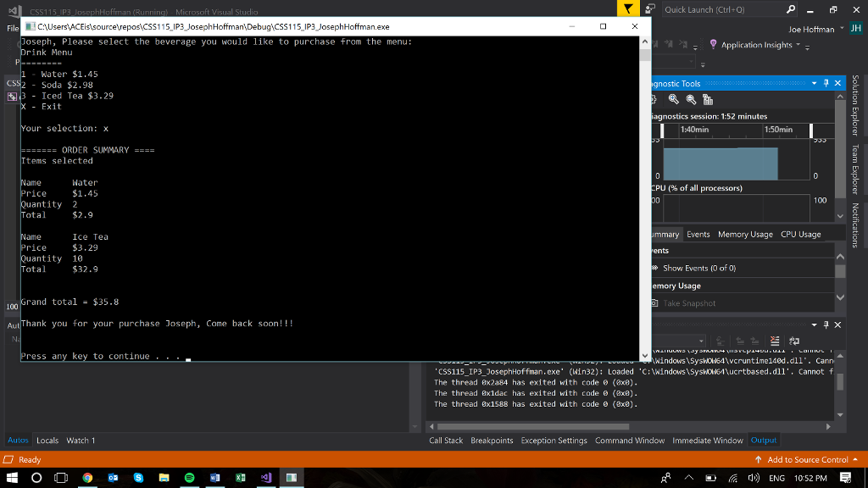Click left timeline selection handle in Diagnostics
This screenshot has height=488, width=868.
(662, 130)
